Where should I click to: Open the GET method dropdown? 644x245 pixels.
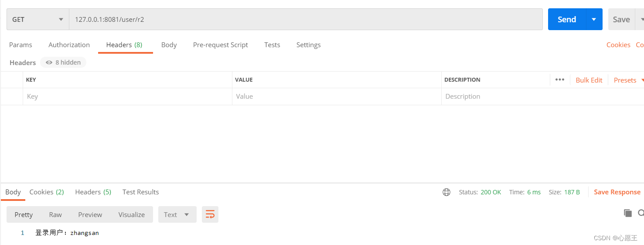38,19
